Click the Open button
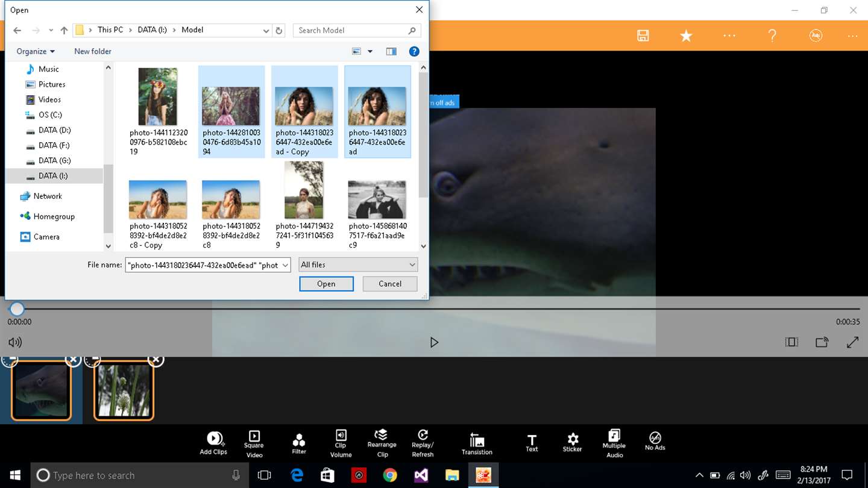This screenshot has width=868, height=488. click(326, 284)
